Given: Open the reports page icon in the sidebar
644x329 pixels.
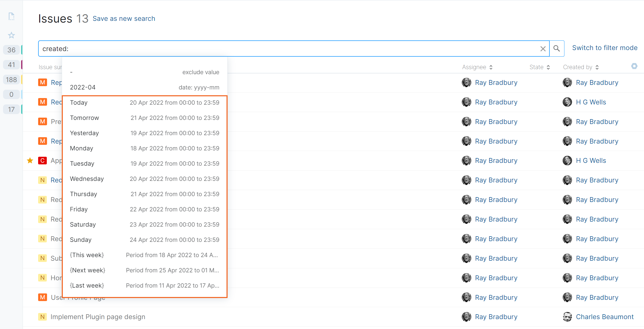Looking at the screenshot, I should coord(11,16).
